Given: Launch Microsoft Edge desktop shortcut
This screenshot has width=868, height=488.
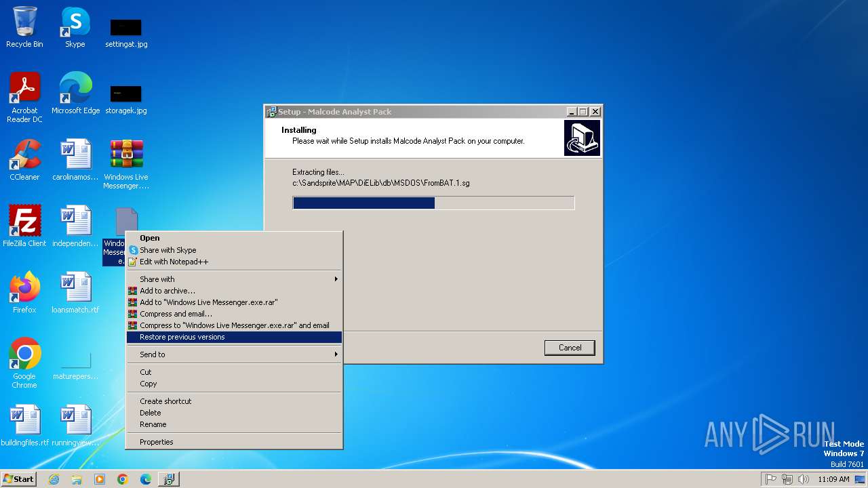Looking at the screenshot, I should point(75,94).
